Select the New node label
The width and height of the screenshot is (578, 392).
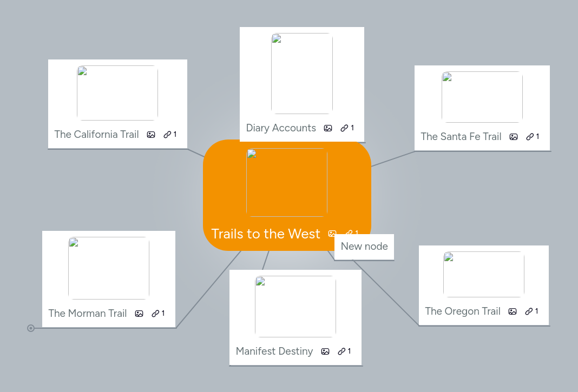click(364, 247)
